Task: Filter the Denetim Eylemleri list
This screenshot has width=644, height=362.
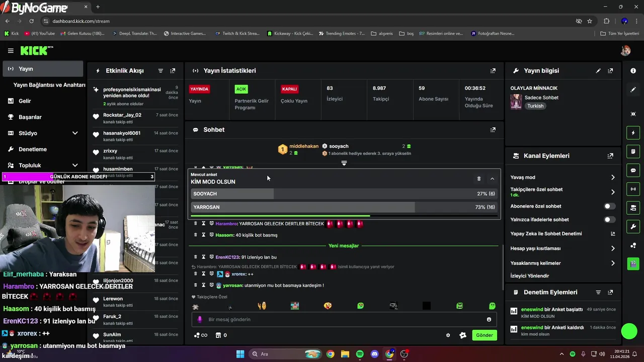Action: 598,292
